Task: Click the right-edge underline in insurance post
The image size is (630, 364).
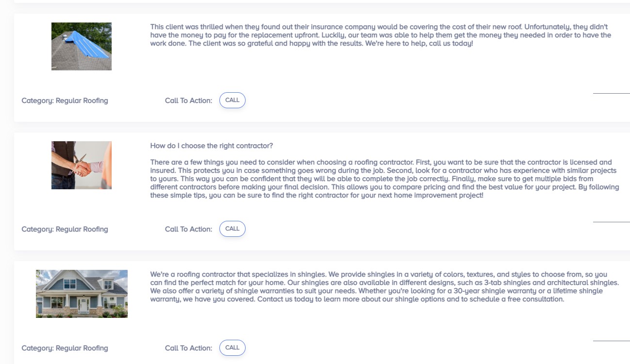Action: 611,93
